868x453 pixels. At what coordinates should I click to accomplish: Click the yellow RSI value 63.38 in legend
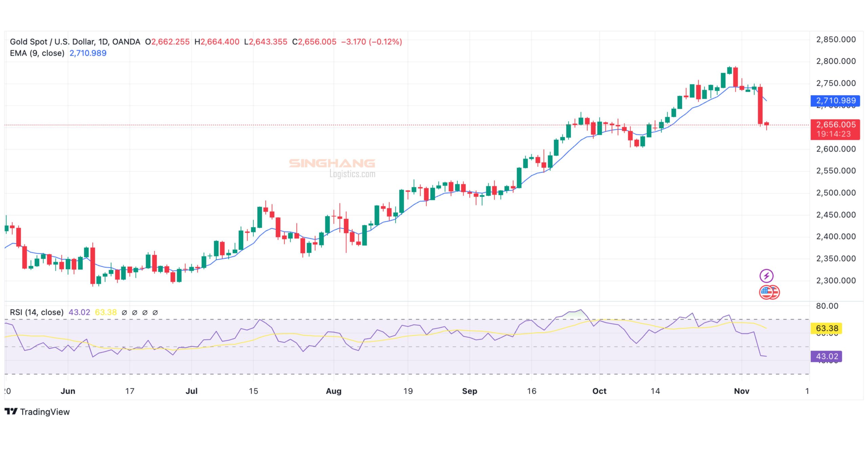[x=106, y=312]
